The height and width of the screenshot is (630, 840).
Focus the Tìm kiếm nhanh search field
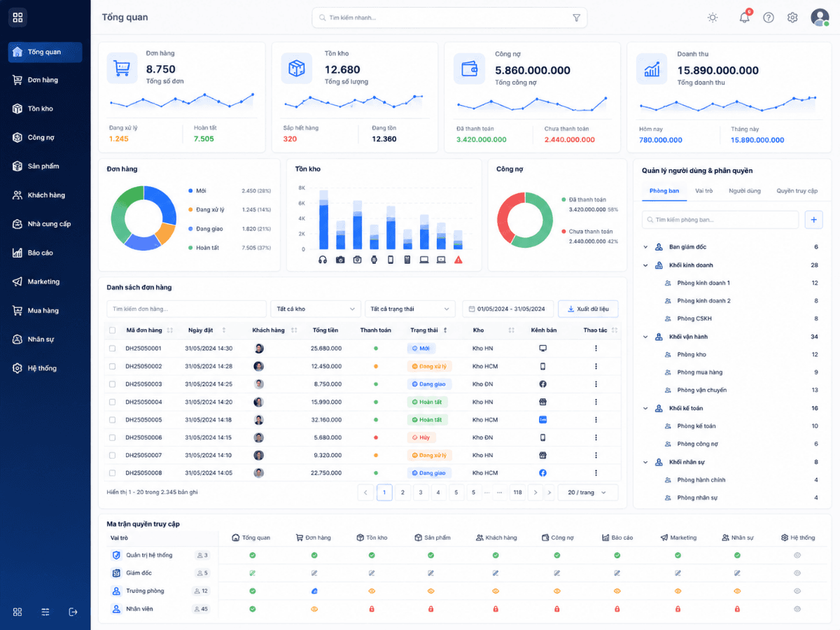449,17
